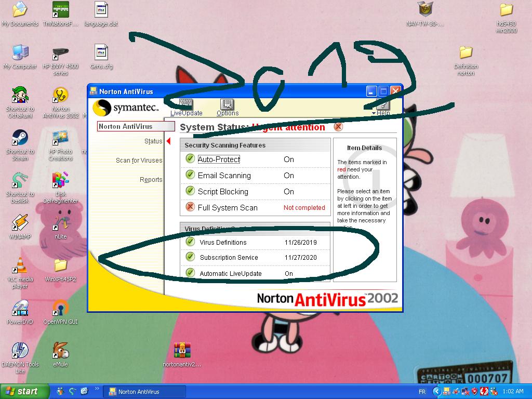Open the Windows start menu

[x=24, y=392]
